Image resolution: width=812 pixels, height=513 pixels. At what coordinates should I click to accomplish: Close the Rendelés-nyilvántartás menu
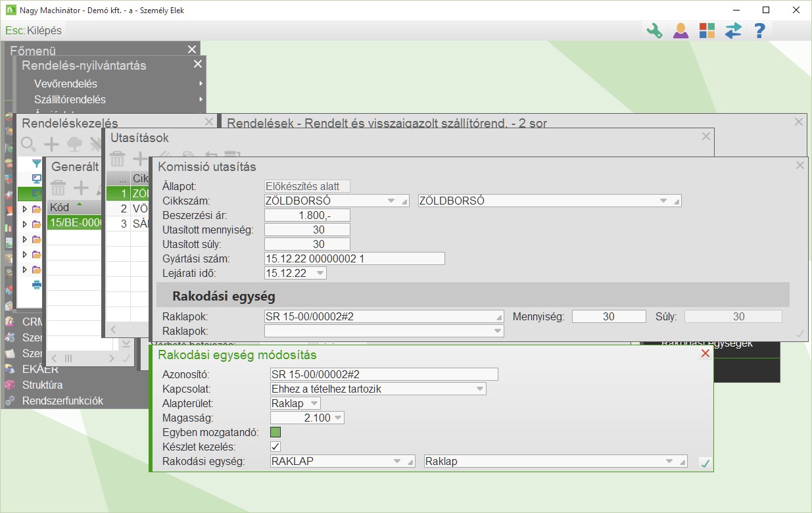[x=198, y=64]
